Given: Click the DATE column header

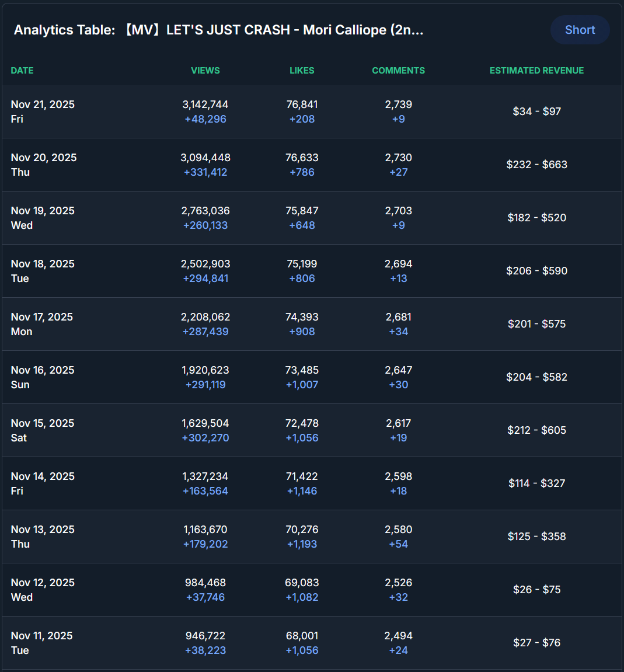Looking at the screenshot, I should point(22,71).
